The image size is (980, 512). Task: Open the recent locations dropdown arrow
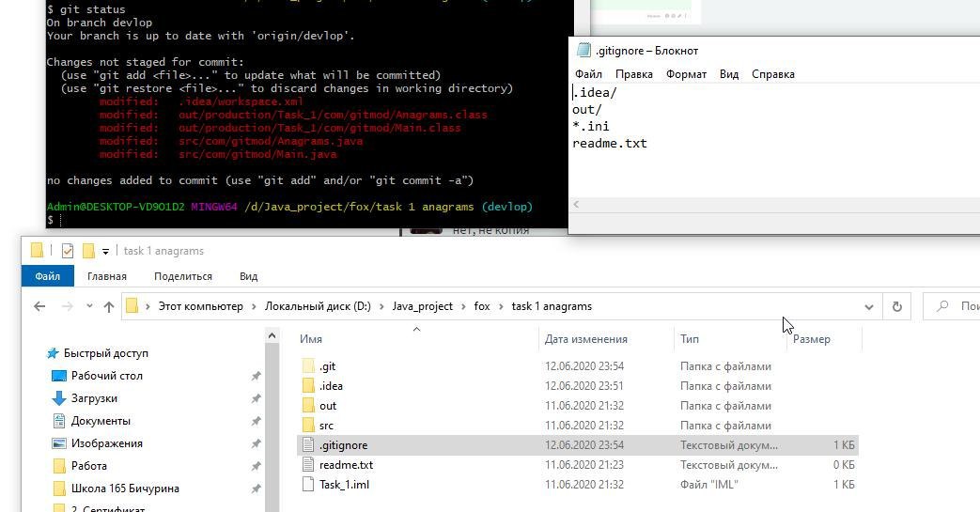tap(89, 306)
